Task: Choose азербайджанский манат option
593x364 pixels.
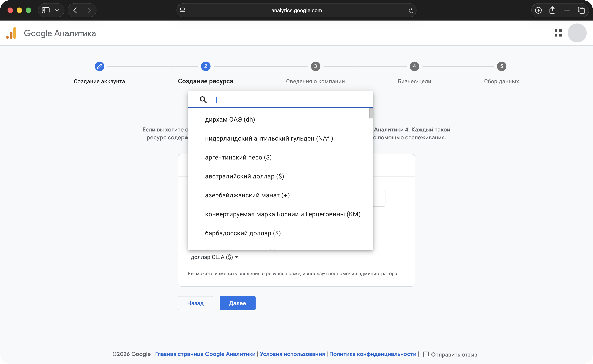Action: pos(279,195)
